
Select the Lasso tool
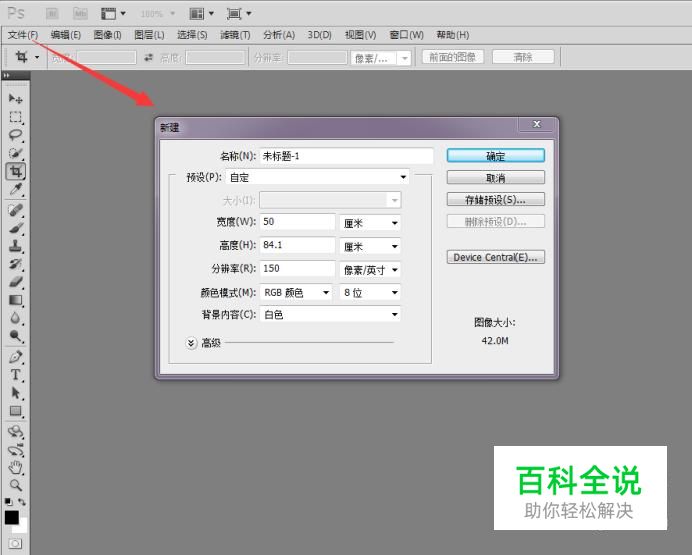15,135
